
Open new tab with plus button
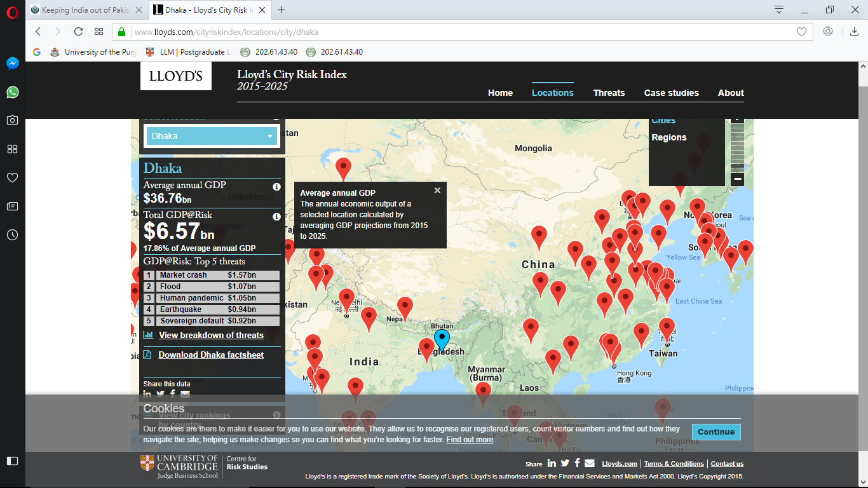(x=281, y=10)
